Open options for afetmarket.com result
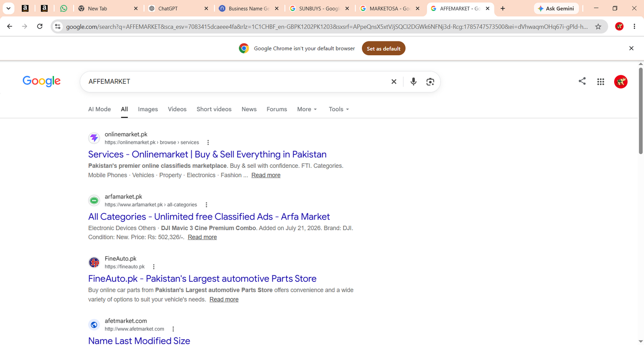Viewport: 644px width, 345px height. [173, 329]
